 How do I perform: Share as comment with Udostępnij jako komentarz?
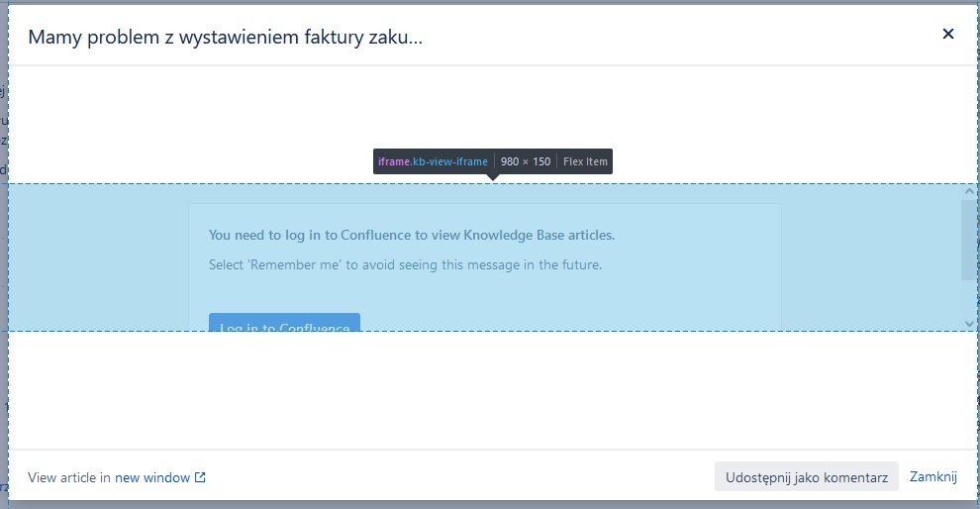pyautogui.click(x=806, y=476)
